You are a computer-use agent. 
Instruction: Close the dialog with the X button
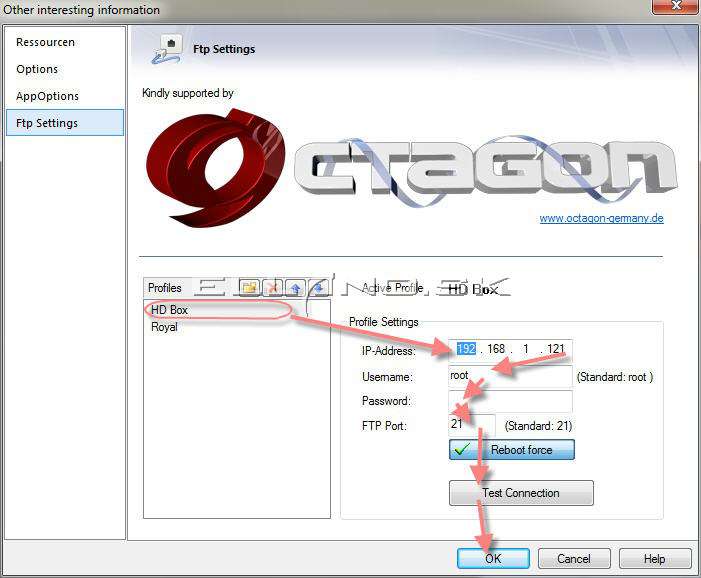tap(676, 6)
